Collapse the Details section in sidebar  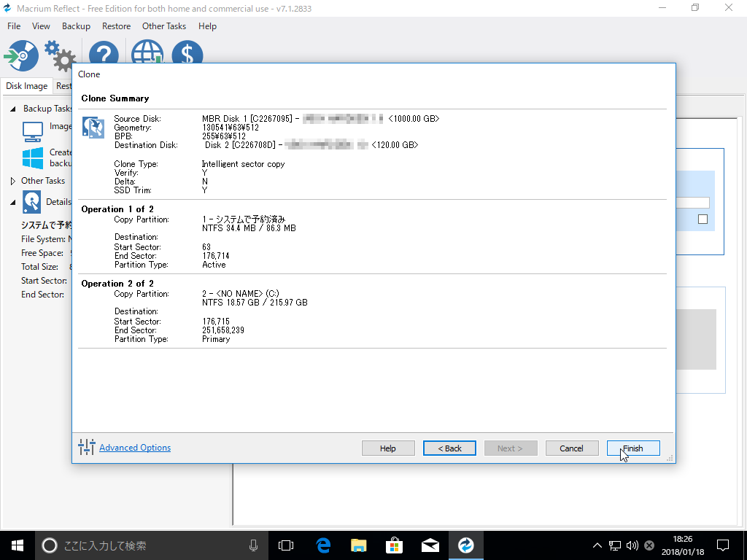(x=13, y=203)
